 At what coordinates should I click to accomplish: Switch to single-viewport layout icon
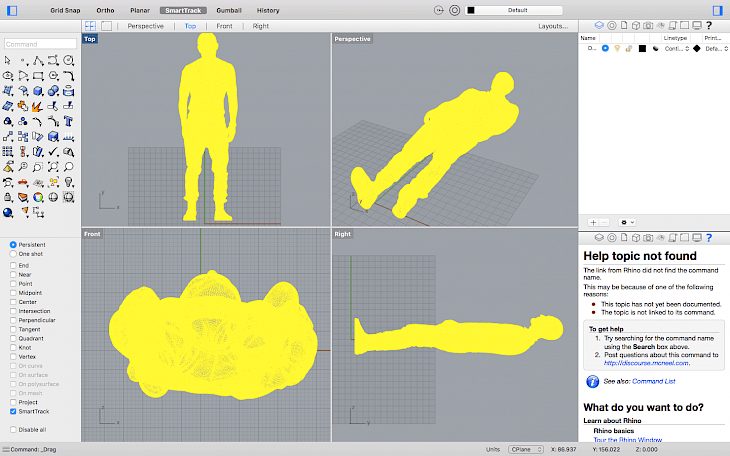(x=107, y=26)
